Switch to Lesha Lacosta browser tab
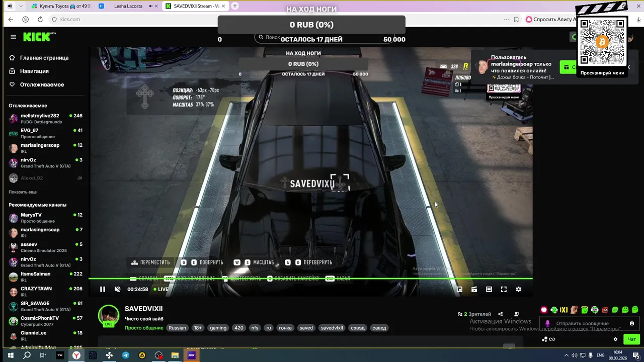Viewport: 644px width, 362px height. click(x=128, y=6)
